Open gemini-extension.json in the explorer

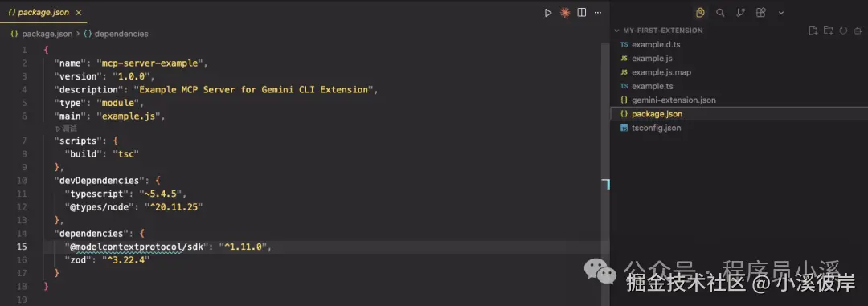coord(674,100)
